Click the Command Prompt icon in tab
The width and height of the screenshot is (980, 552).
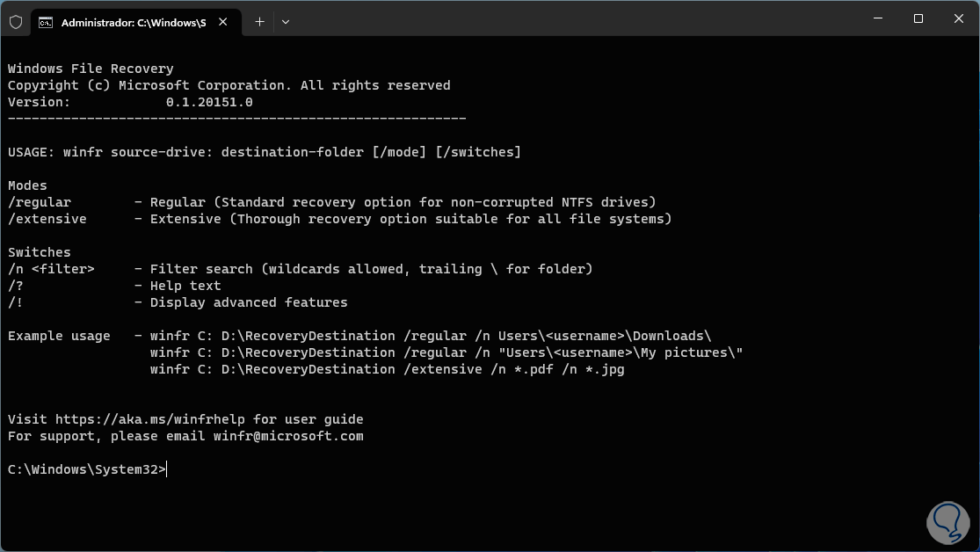[x=46, y=22]
